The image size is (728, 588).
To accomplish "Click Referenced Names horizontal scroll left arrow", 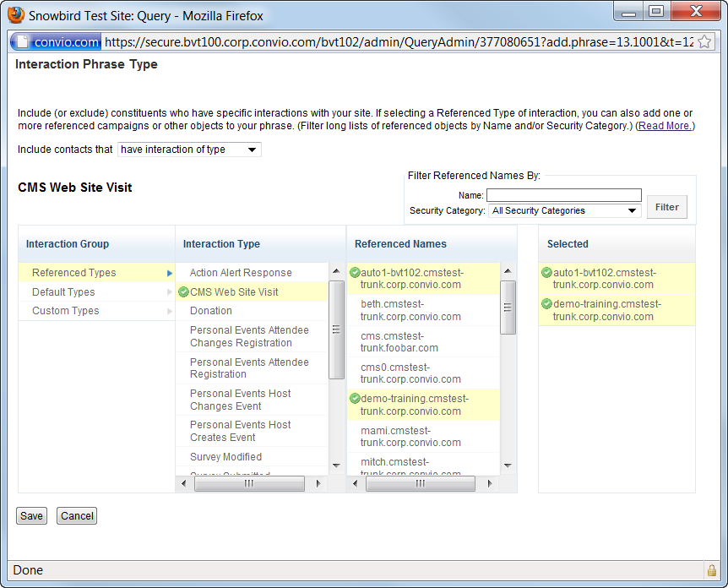I will pyautogui.click(x=356, y=483).
